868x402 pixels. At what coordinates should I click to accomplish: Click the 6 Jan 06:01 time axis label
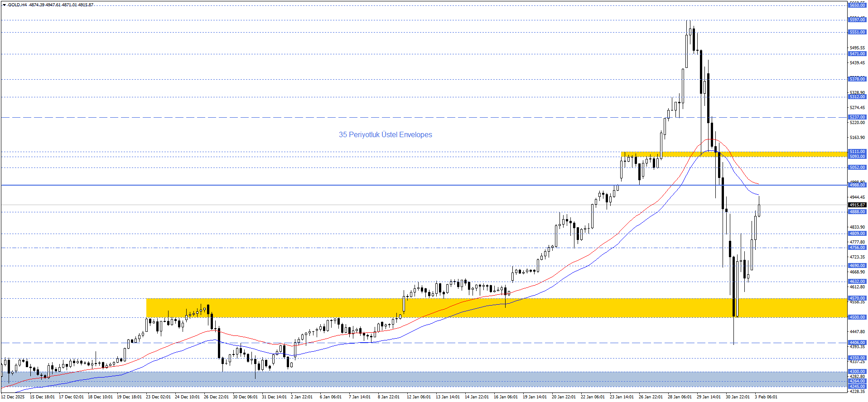click(x=331, y=397)
